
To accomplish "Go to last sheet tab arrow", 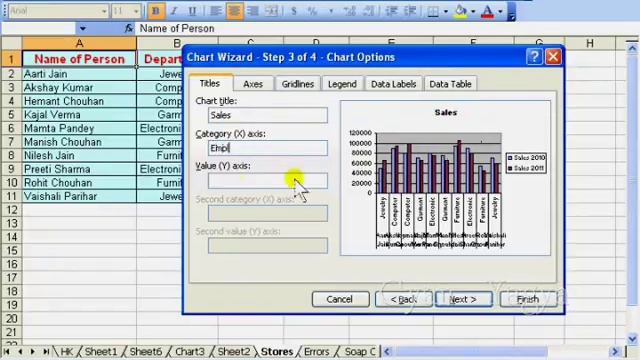I will pyautogui.click(x=46, y=351).
